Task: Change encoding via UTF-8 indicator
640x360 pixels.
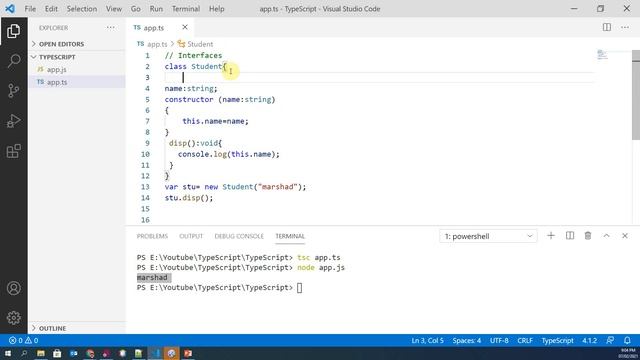Action: click(x=499, y=340)
